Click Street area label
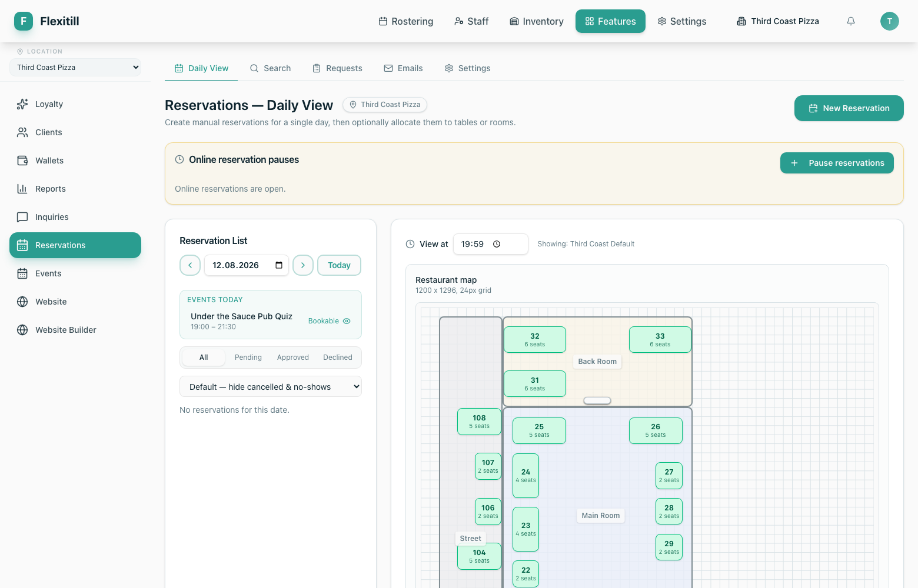The image size is (918, 588). coord(470,539)
